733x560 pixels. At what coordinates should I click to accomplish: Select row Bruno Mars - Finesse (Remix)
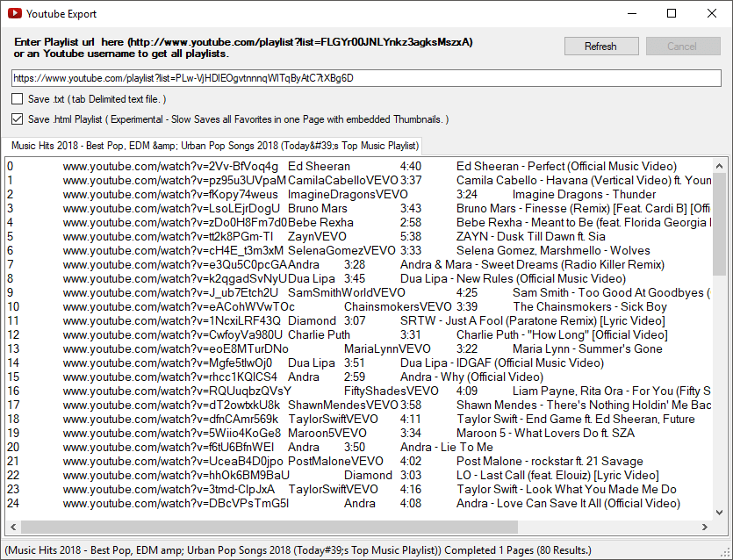[x=359, y=209]
